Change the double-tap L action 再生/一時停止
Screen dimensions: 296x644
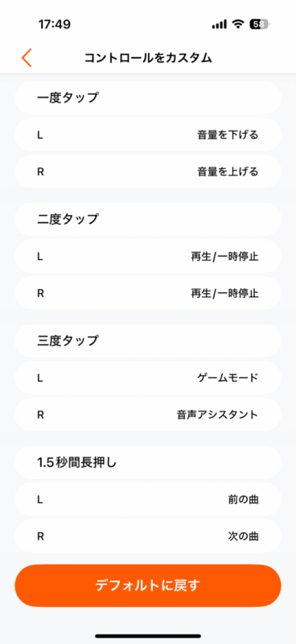coord(148,256)
